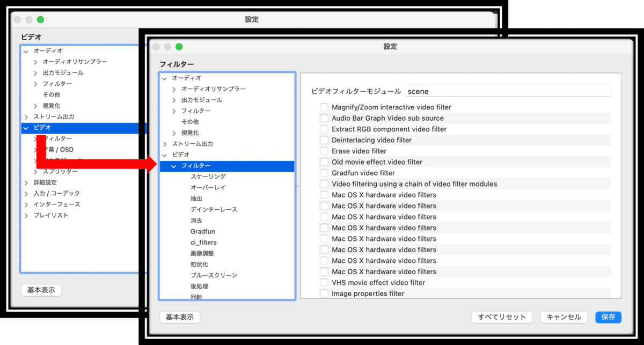
Task: Select 字幕 / OSD in back window
Action: coord(60,150)
